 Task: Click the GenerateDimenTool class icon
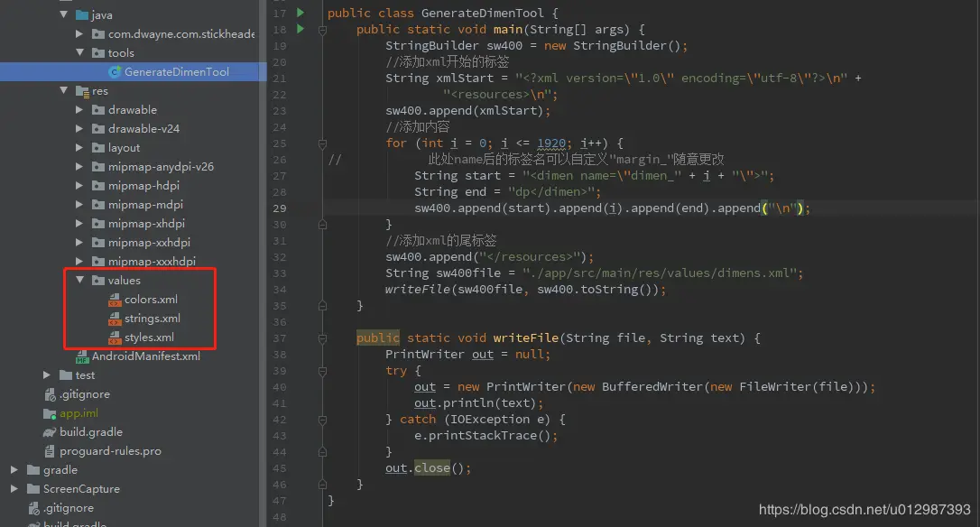tap(115, 72)
